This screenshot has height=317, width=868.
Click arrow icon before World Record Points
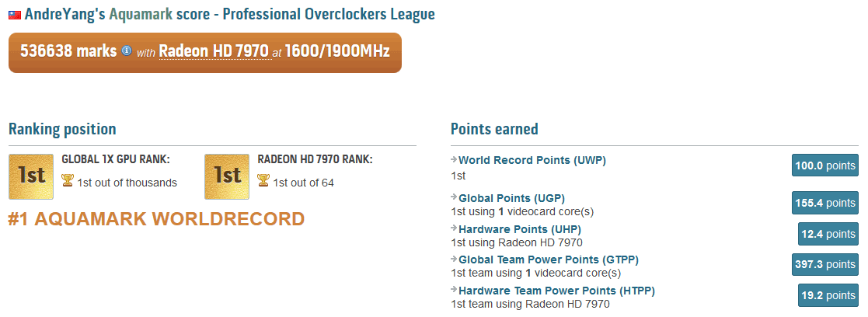coord(454,160)
